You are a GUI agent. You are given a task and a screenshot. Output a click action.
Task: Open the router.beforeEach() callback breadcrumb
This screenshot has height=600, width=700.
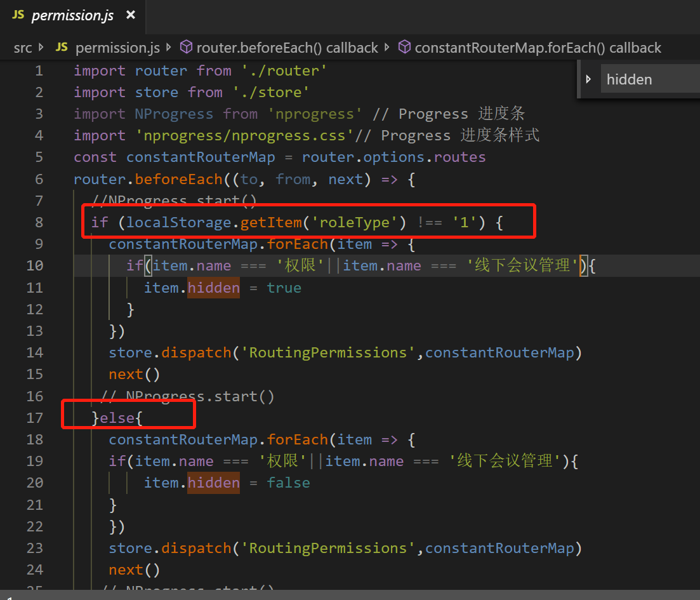[287, 48]
